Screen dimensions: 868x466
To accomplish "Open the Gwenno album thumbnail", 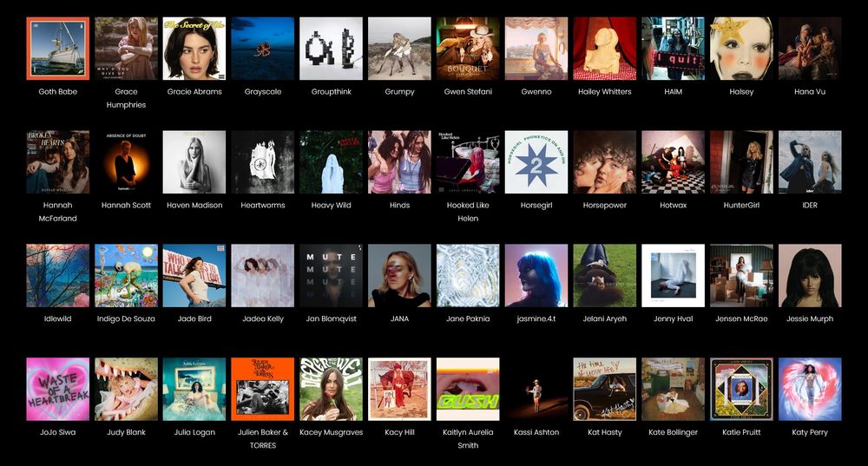I will coord(536,48).
